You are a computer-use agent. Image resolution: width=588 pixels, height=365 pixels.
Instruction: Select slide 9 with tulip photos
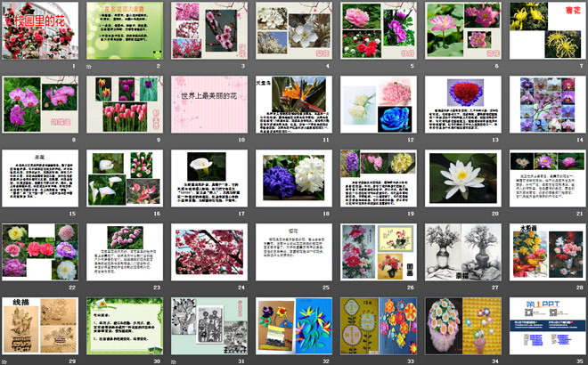[125, 104]
